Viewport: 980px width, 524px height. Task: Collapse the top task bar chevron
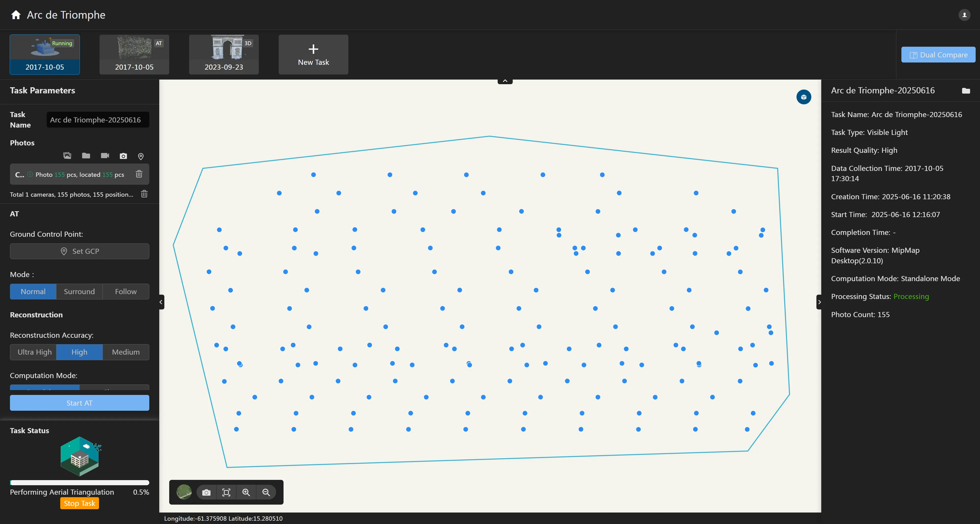505,81
